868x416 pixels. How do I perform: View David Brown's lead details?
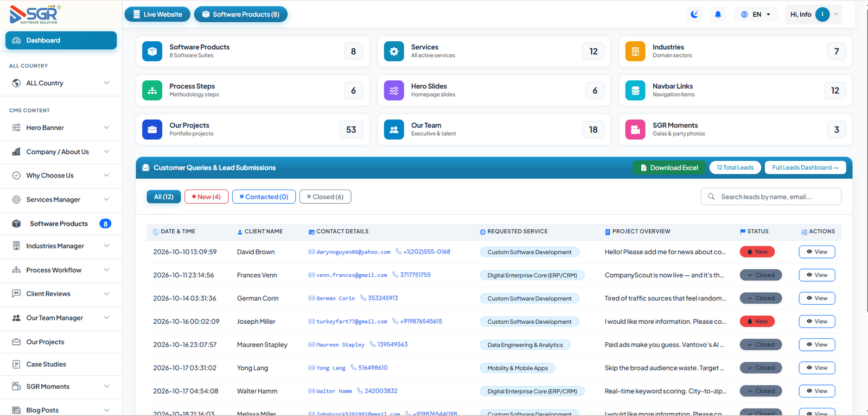click(x=816, y=252)
